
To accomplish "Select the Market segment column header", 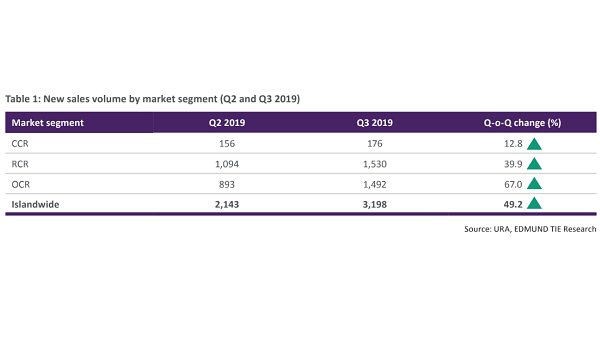I will point(47,123).
